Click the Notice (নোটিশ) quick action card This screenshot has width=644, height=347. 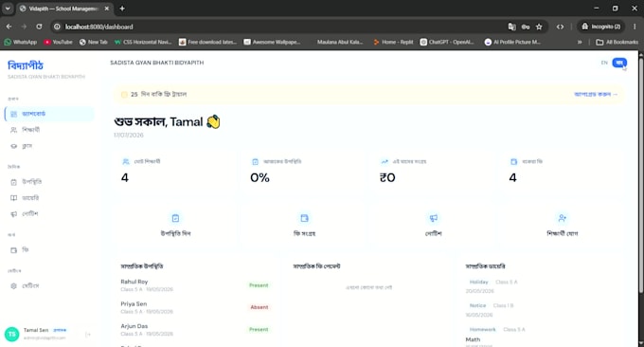point(434,226)
